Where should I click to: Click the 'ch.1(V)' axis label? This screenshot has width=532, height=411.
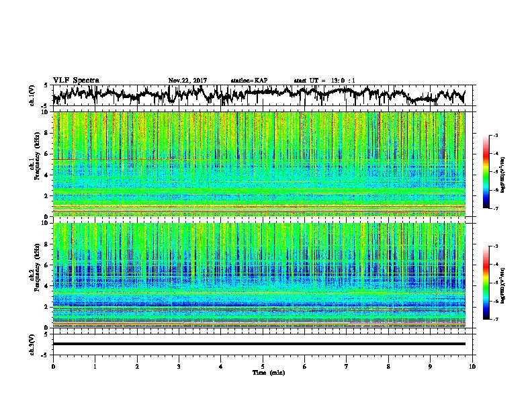(x=32, y=95)
